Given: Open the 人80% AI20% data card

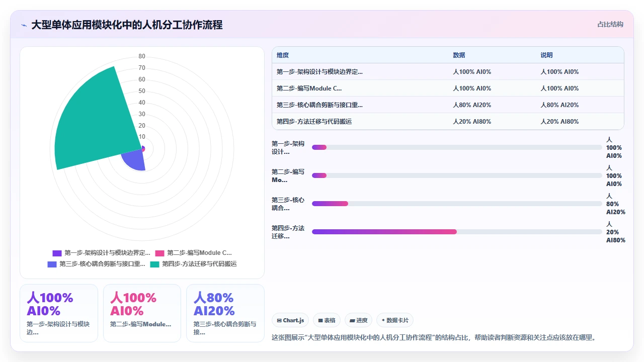Looking at the screenshot, I should click(225, 313).
